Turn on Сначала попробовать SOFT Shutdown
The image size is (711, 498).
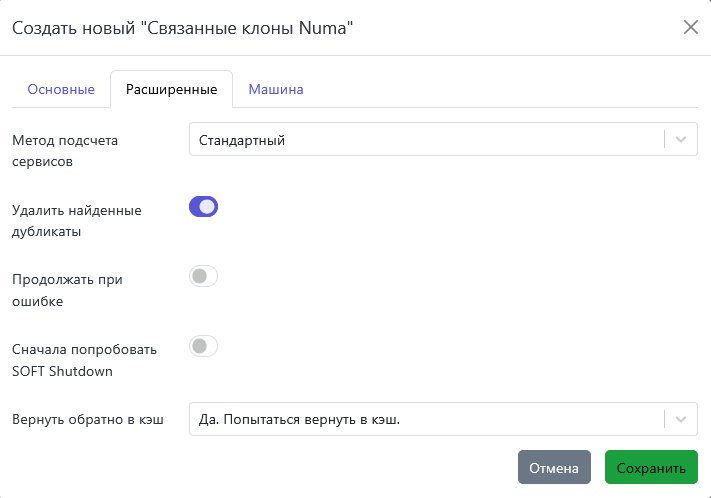pos(203,346)
